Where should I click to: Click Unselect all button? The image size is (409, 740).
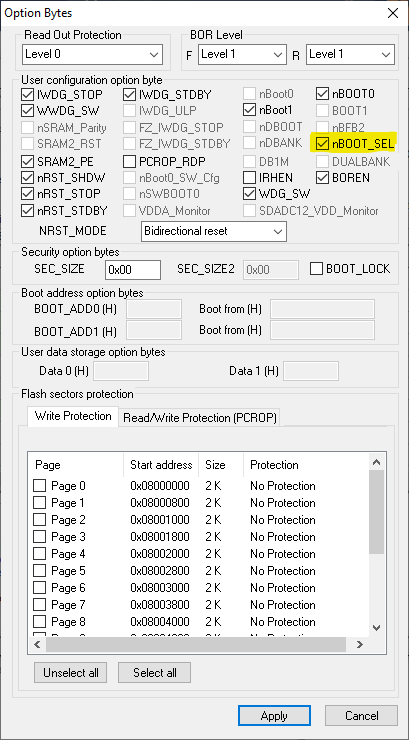coord(71,673)
